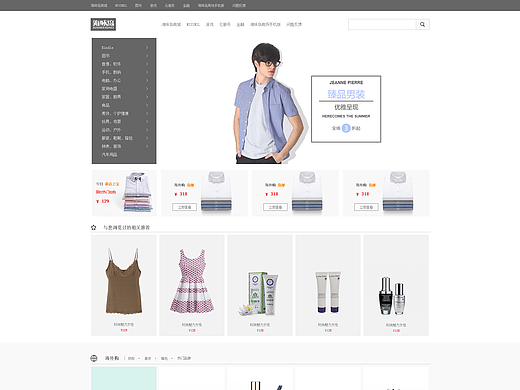Expand the 钟表、首饰 category arrow
This screenshot has width=520, height=390.
click(x=147, y=146)
